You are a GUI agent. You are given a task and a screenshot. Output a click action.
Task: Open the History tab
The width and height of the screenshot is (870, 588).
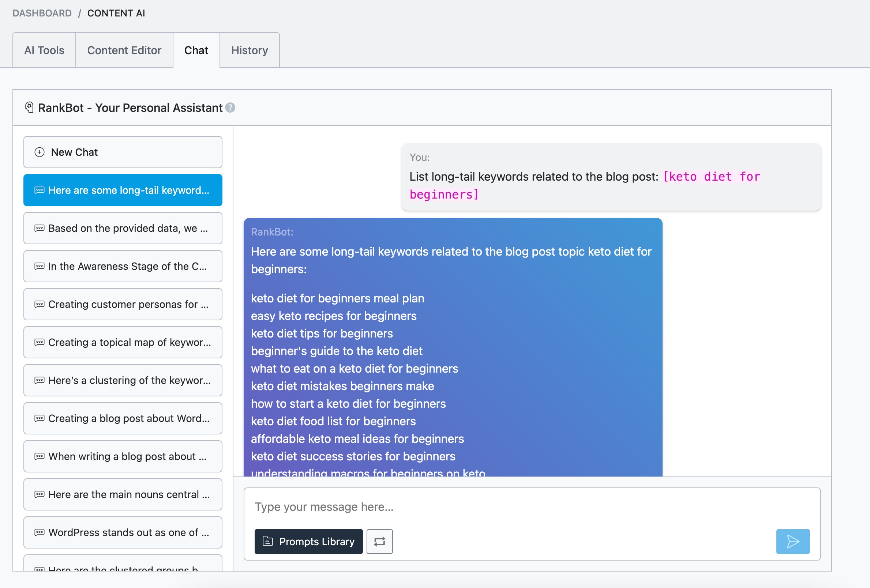pos(249,50)
